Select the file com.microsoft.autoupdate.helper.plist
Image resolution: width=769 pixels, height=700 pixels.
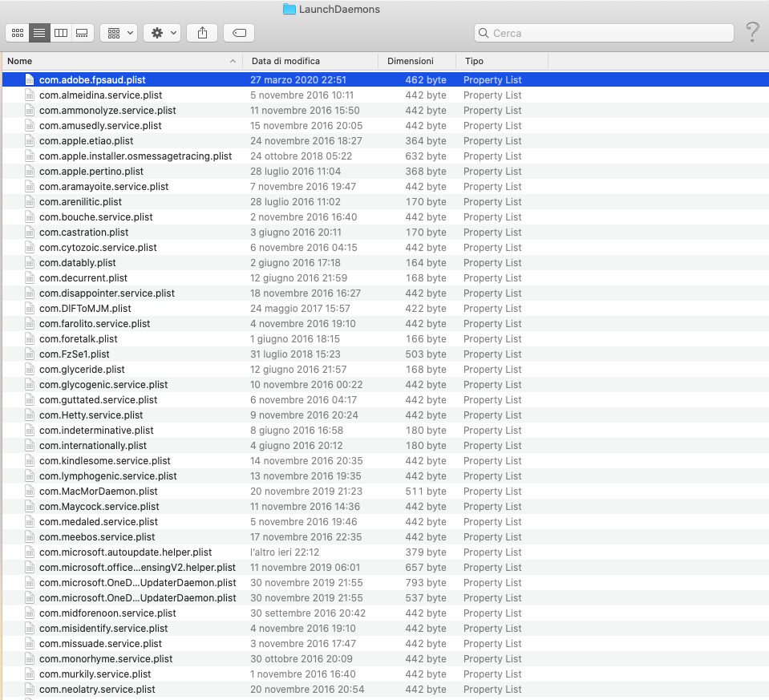coord(125,552)
